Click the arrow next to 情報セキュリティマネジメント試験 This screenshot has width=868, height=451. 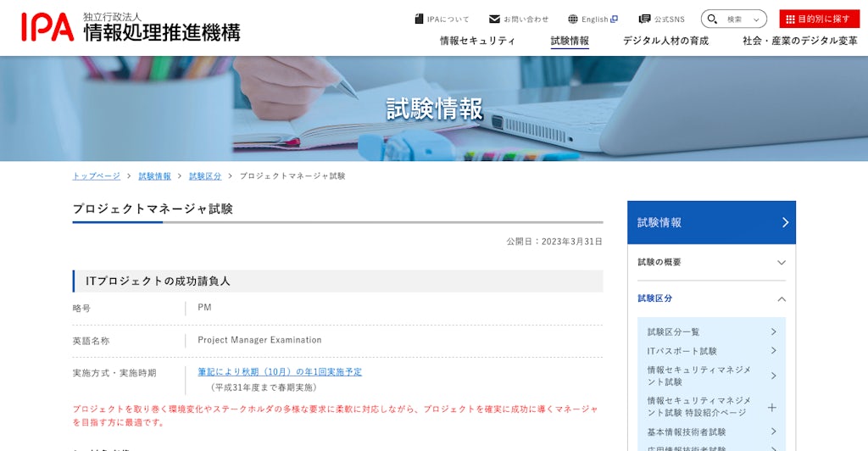pos(773,376)
